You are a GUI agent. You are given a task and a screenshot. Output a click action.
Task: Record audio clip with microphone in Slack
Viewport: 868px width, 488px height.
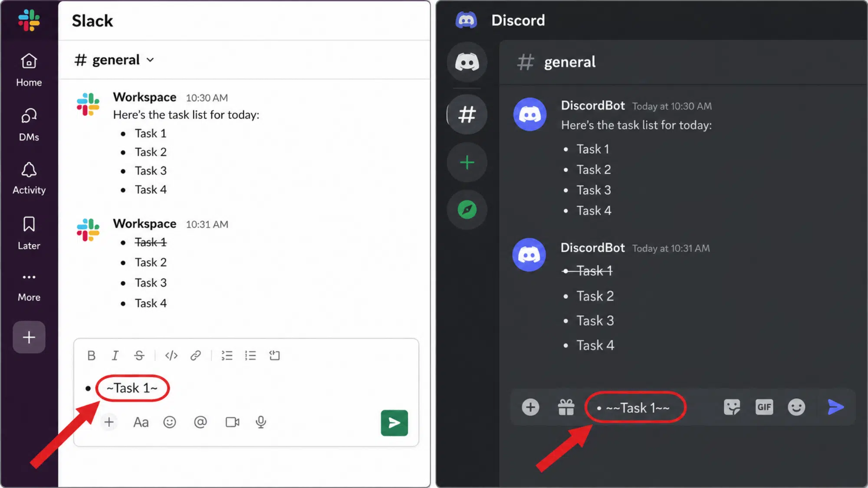pyautogui.click(x=261, y=422)
